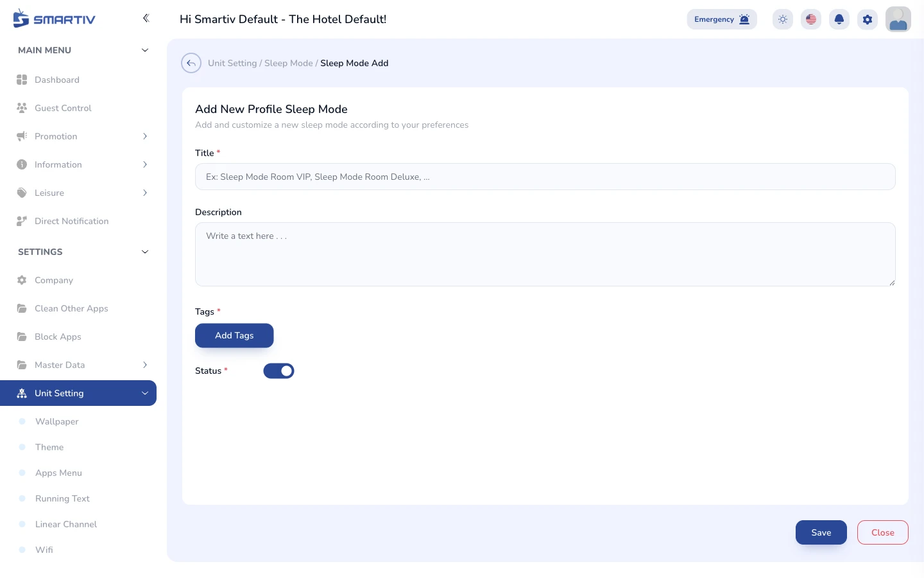Image resolution: width=924 pixels, height=578 pixels.
Task: Click the Promotion megaphone icon
Action: click(22, 136)
